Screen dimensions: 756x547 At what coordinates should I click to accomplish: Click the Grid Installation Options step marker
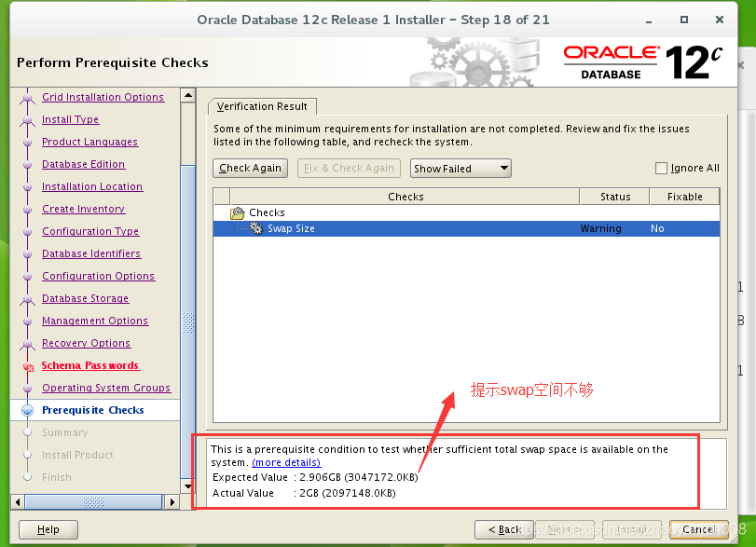click(27, 98)
